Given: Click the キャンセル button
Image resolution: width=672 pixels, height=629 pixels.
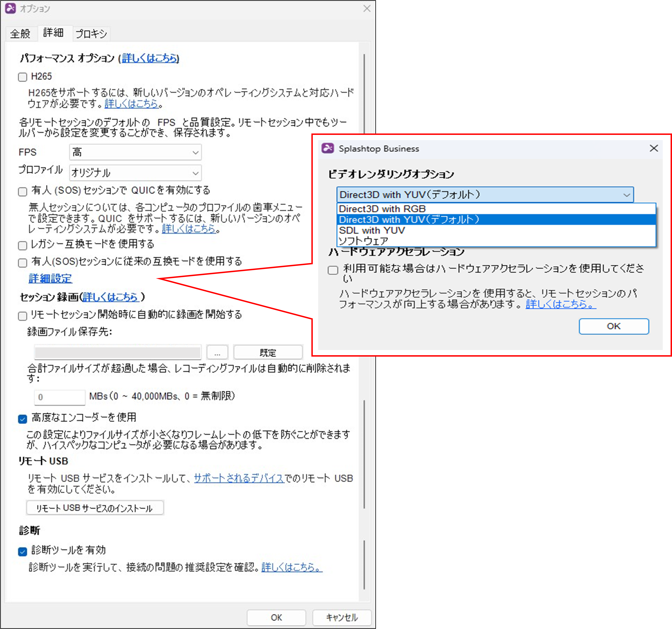Looking at the screenshot, I should pyautogui.click(x=342, y=618).
